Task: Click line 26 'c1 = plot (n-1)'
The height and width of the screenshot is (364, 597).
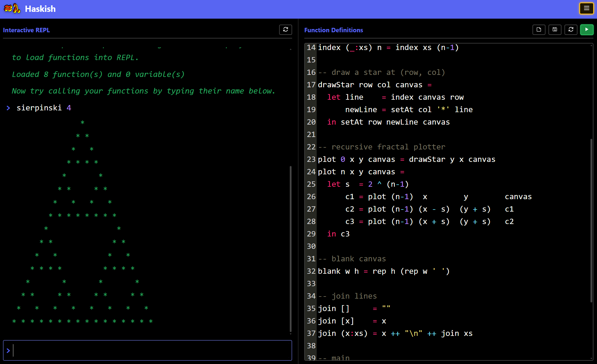Action: pos(439,197)
